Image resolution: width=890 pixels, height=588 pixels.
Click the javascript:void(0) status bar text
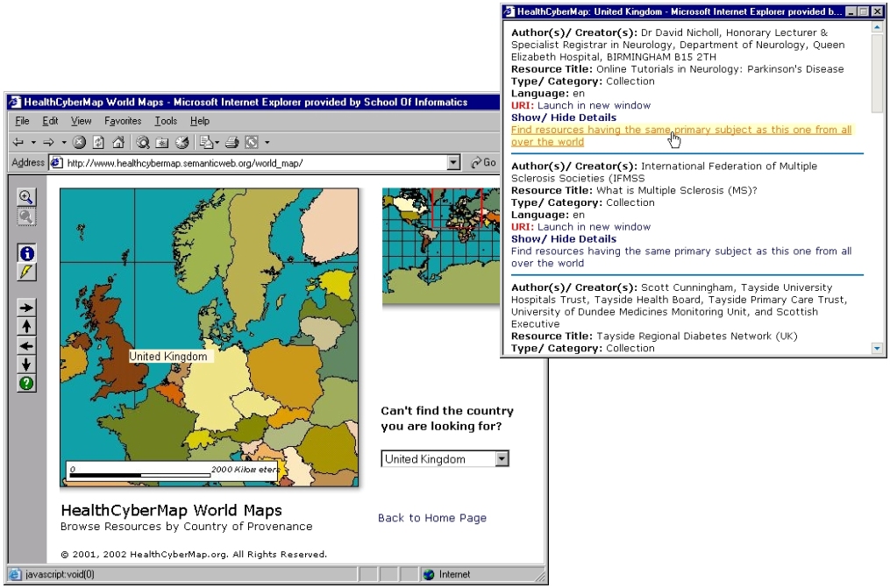[x=61, y=574]
